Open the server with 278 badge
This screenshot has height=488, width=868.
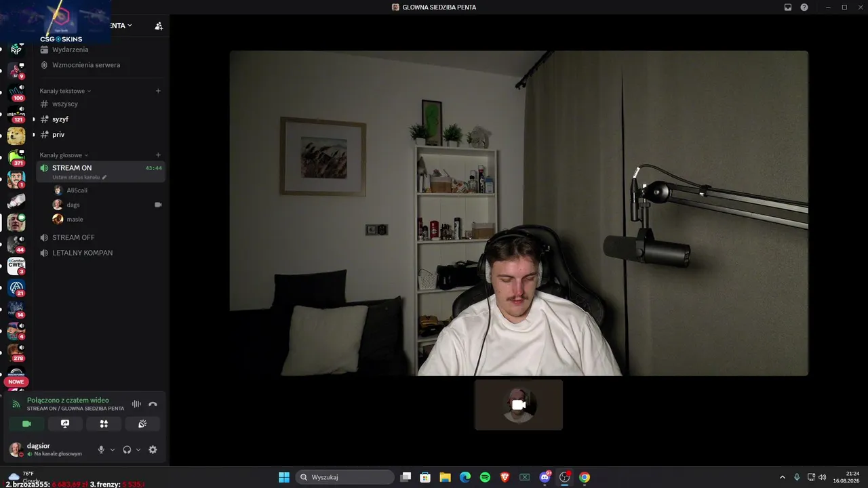click(x=16, y=353)
